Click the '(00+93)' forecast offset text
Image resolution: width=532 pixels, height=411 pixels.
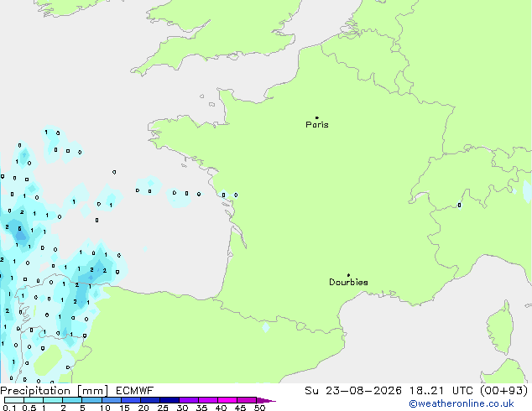coord(503,391)
